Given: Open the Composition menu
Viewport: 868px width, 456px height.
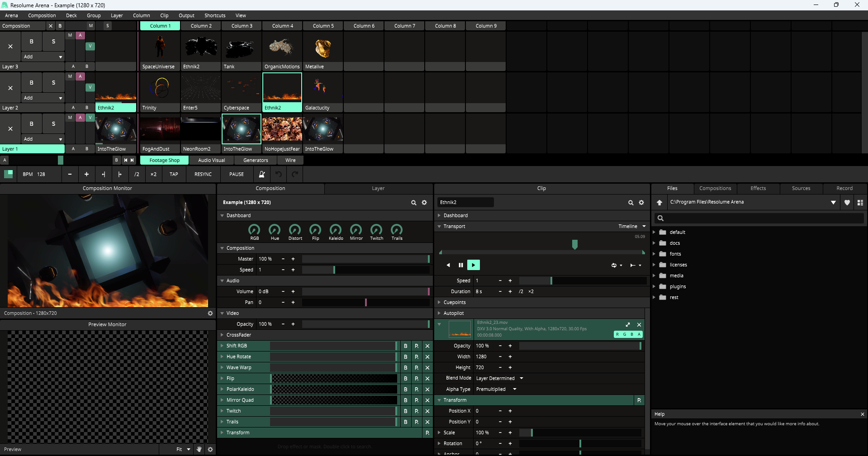Looking at the screenshot, I should pos(42,15).
